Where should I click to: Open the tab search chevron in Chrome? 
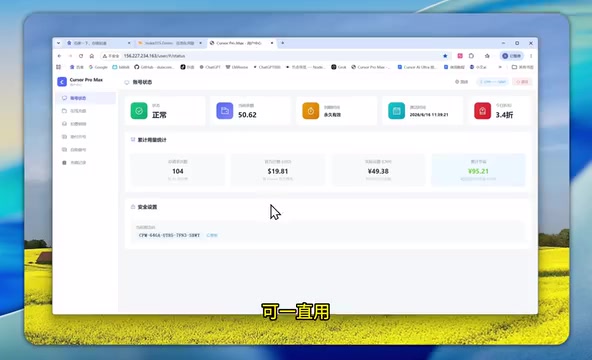click(x=59, y=43)
